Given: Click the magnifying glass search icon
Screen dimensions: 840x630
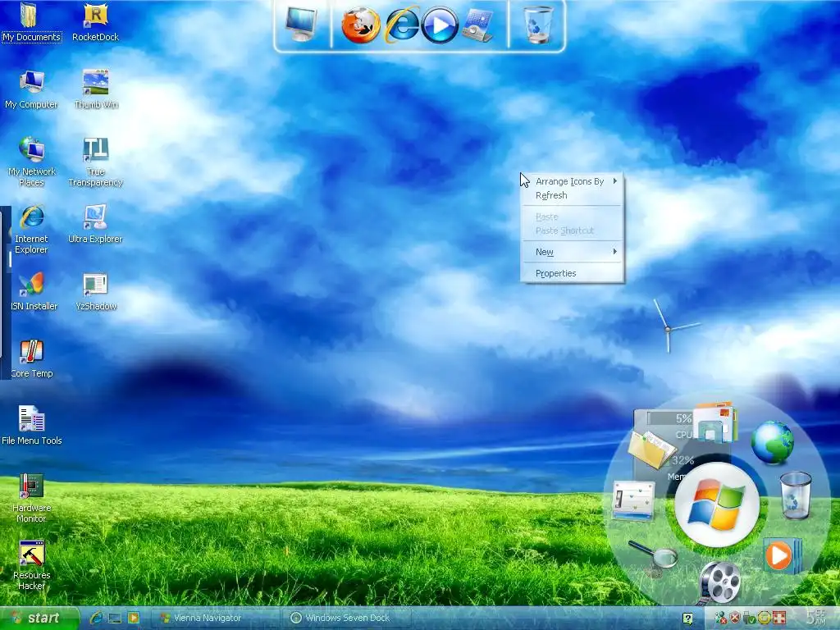Looking at the screenshot, I should [x=654, y=558].
